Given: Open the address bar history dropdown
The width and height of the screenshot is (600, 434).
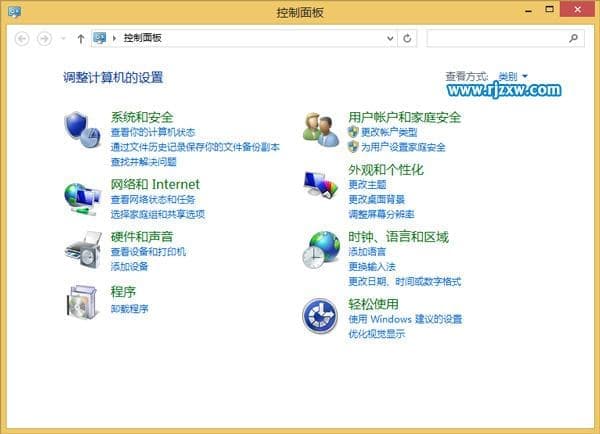Looking at the screenshot, I should [390, 38].
